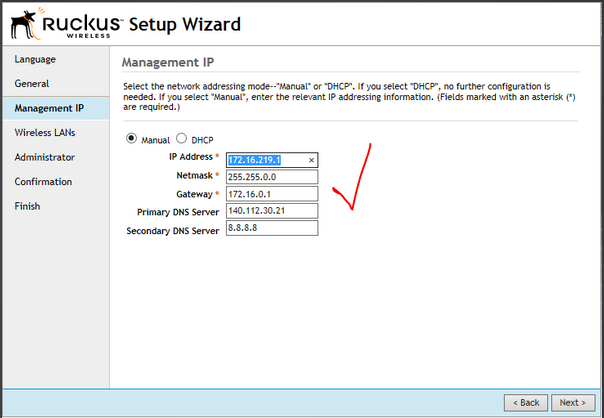Click the Management IP page heading
Image resolution: width=604 pixels, height=418 pixels.
tap(168, 62)
